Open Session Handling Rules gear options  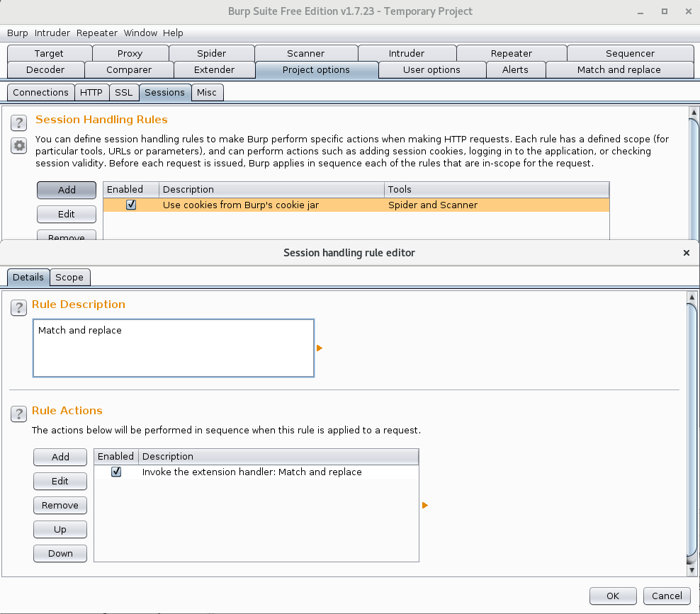tap(18, 145)
